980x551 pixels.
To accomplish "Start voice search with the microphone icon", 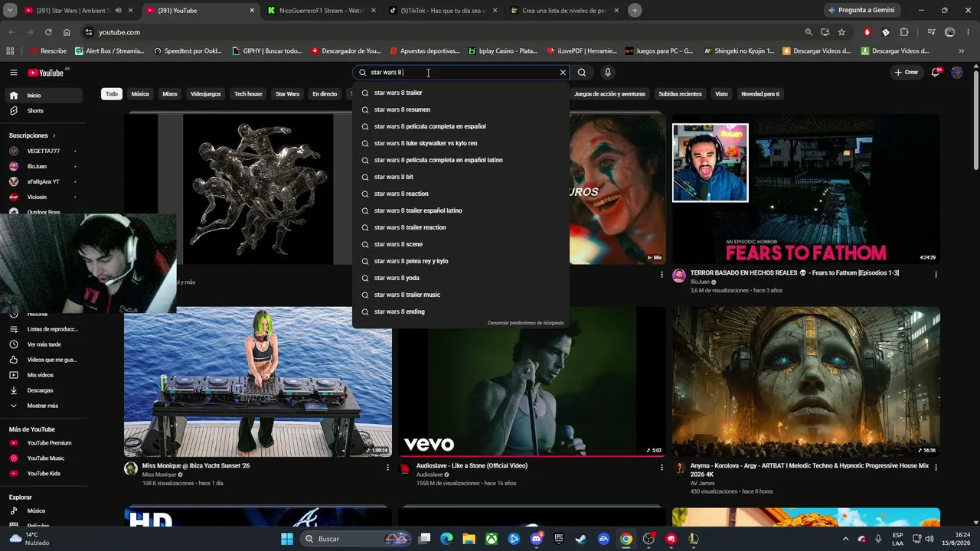I will 608,73.
